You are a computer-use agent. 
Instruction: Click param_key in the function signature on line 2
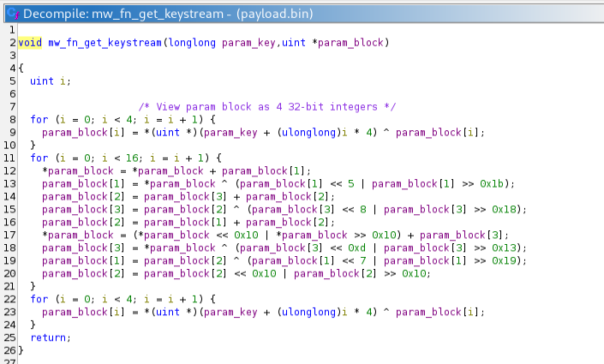coord(248,42)
